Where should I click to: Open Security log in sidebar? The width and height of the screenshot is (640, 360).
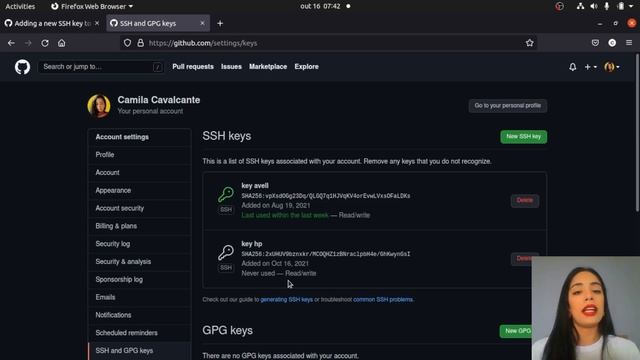click(140, 244)
